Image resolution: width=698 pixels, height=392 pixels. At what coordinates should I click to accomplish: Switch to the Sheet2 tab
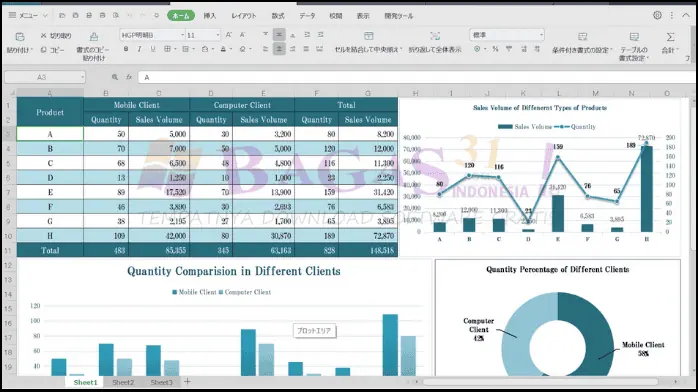[123, 382]
